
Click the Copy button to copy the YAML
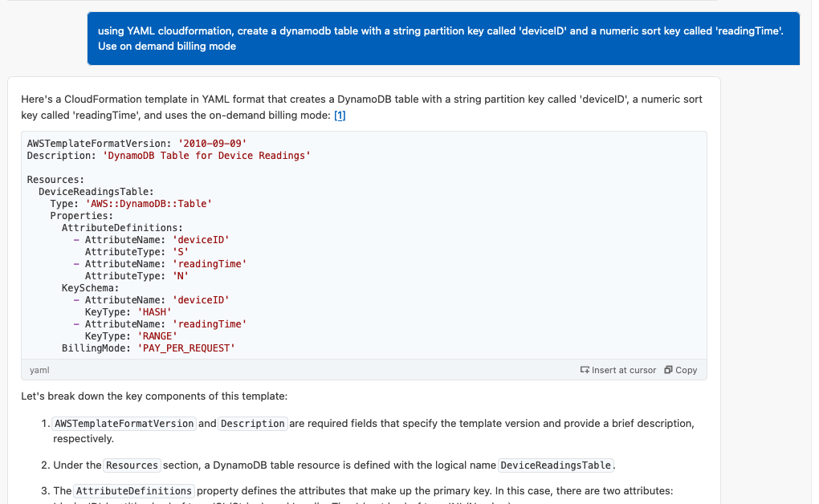point(679,370)
